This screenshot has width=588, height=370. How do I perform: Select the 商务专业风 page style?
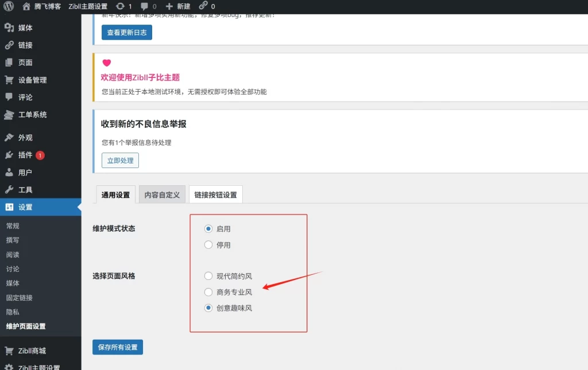[x=208, y=292]
